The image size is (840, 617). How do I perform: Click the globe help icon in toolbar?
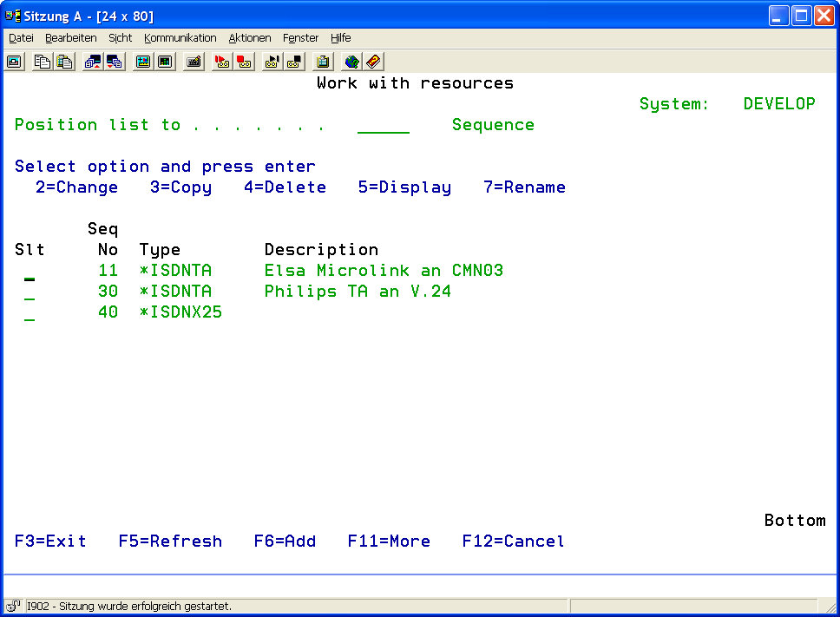[x=351, y=62]
